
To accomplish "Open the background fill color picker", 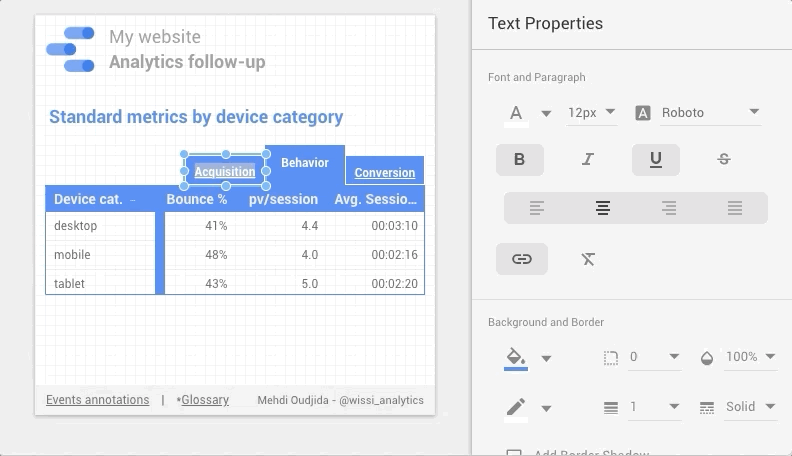I will [516, 359].
